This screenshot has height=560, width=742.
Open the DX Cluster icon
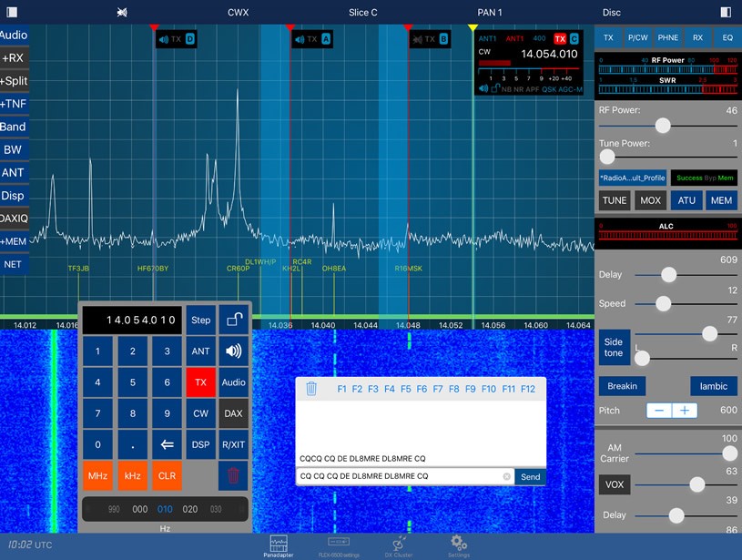coord(399,545)
